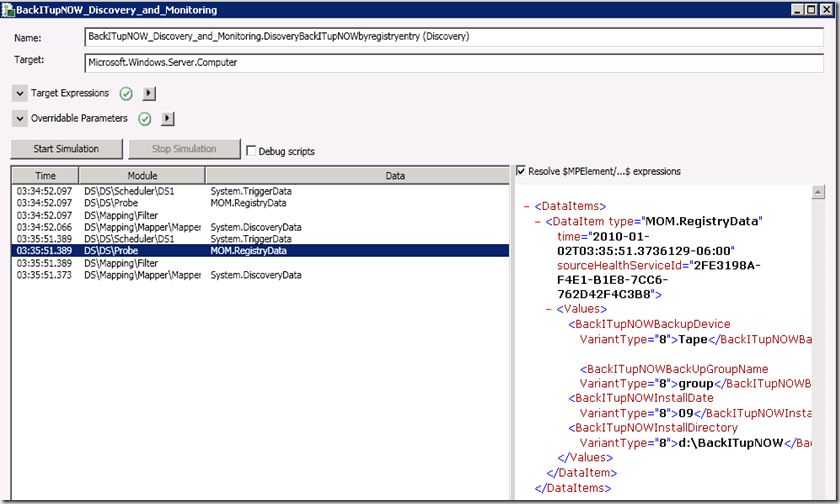The height and width of the screenshot is (504, 840).
Task: Expand the Target Expressions section
Action: click(x=19, y=93)
